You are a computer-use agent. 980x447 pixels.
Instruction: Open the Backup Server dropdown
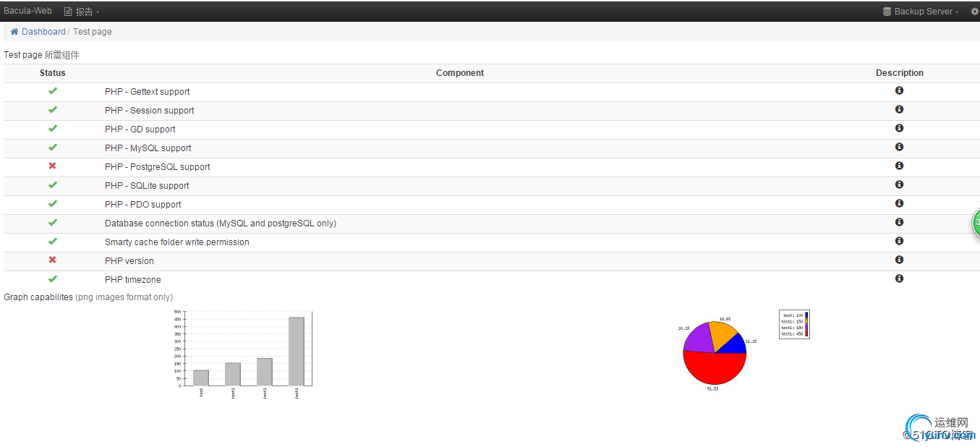pyautogui.click(x=921, y=12)
